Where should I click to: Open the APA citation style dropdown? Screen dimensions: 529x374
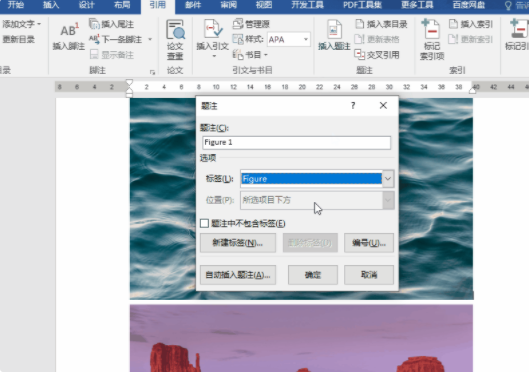click(306, 39)
